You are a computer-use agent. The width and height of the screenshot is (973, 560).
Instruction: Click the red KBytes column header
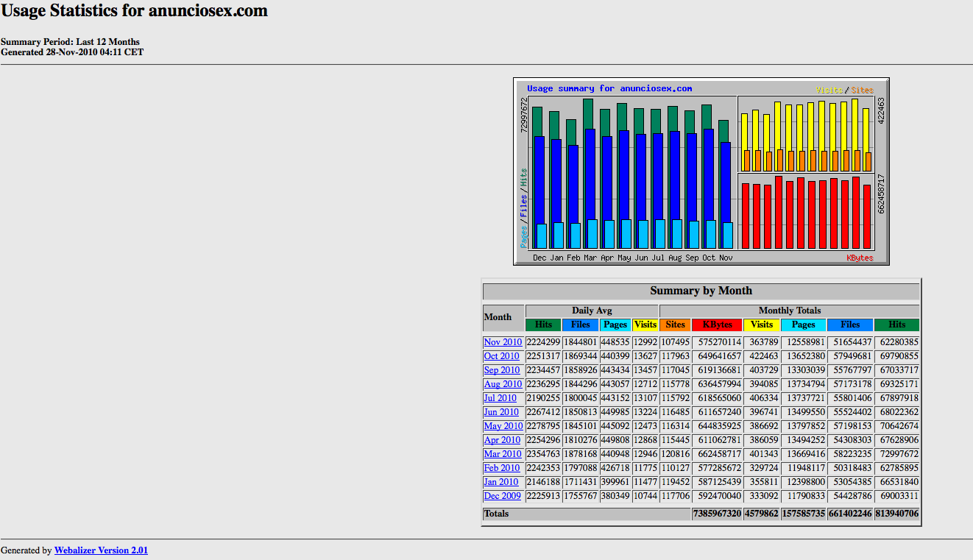coord(717,325)
